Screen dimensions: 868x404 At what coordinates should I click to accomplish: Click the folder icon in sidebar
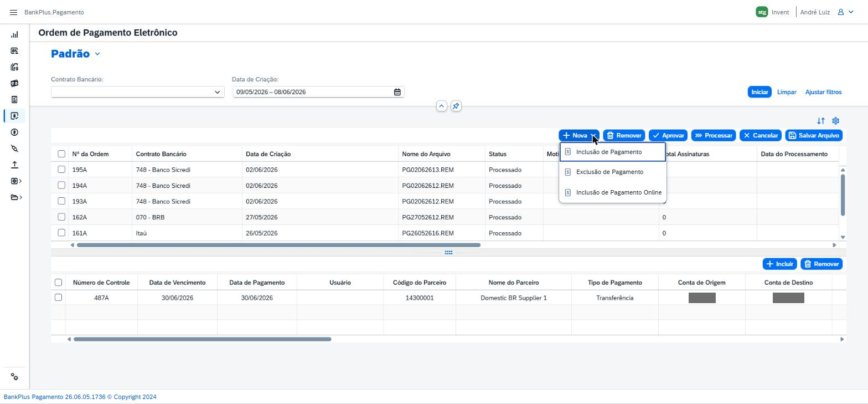(14, 197)
